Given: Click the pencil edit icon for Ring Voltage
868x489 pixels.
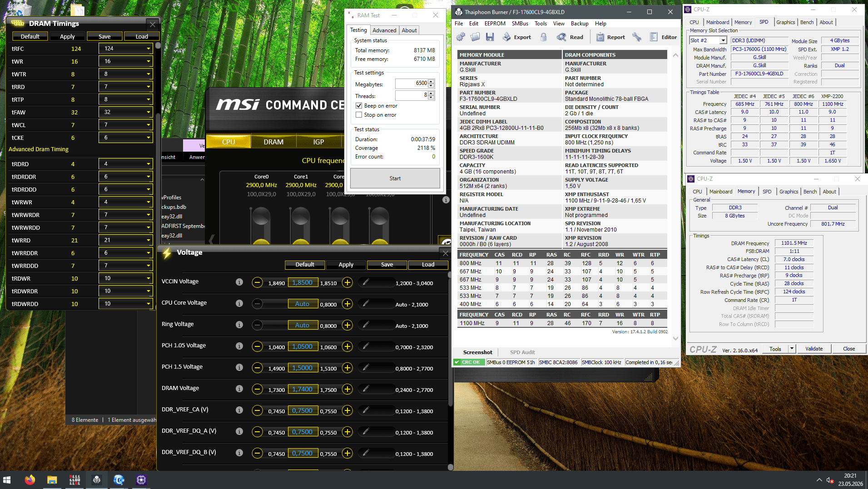Looking at the screenshot, I should click(x=366, y=325).
